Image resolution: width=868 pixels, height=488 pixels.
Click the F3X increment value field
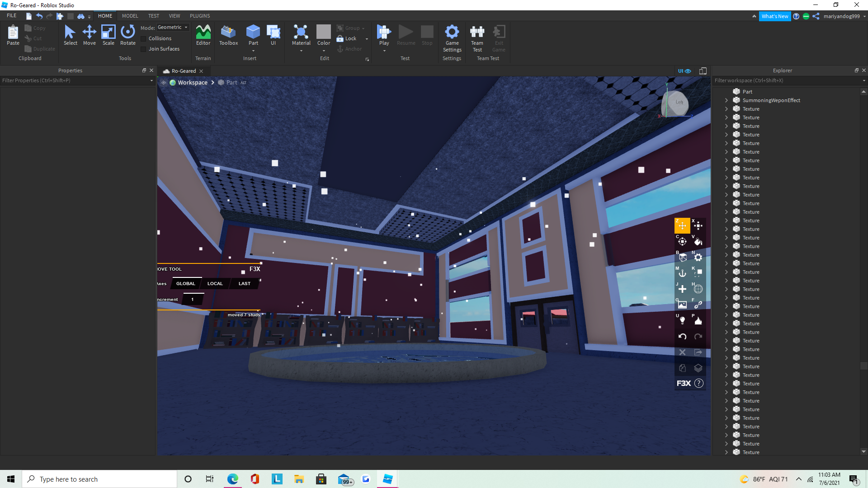pos(193,300)
